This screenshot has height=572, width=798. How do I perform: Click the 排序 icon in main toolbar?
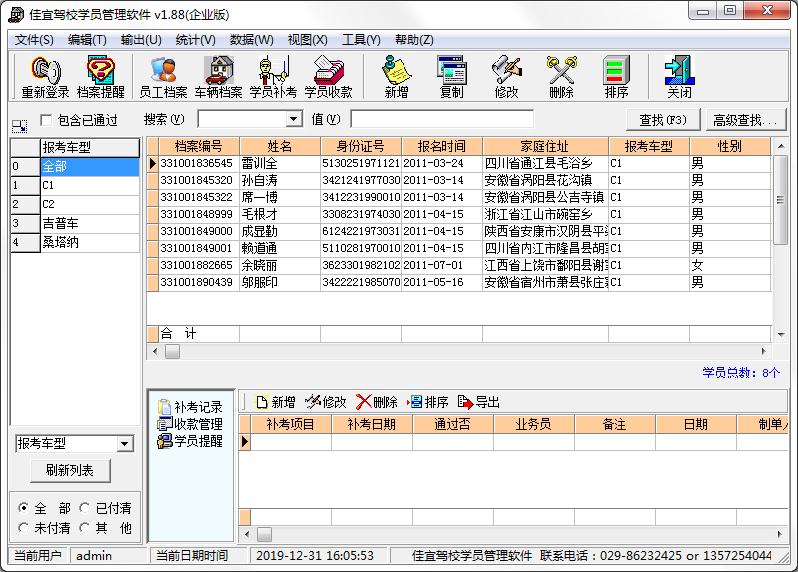tap(616, 77)
